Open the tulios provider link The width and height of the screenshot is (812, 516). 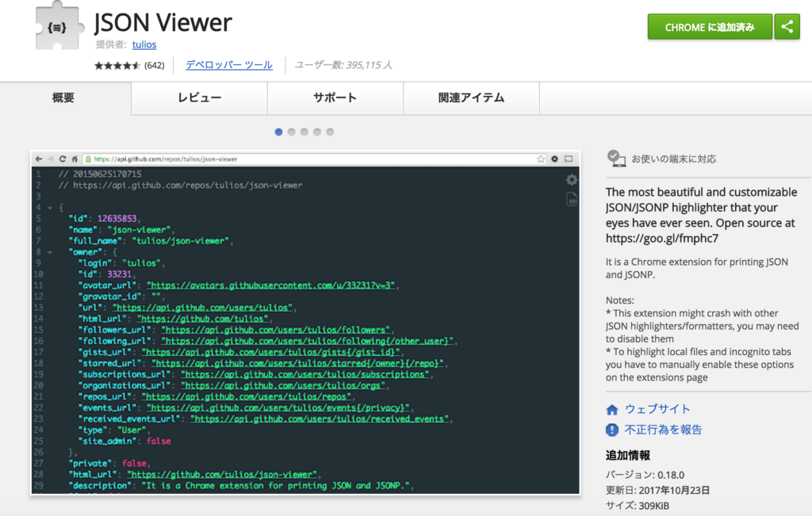[144, 44]
